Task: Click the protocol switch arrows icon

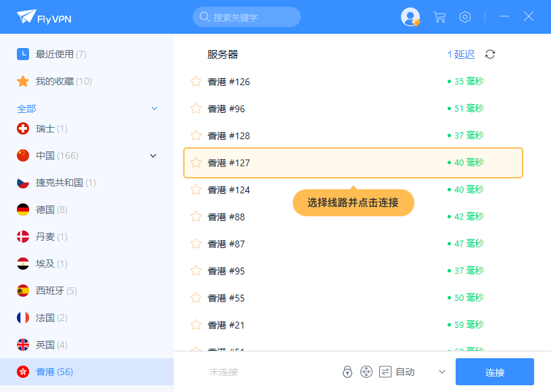Action: (385, 372)
